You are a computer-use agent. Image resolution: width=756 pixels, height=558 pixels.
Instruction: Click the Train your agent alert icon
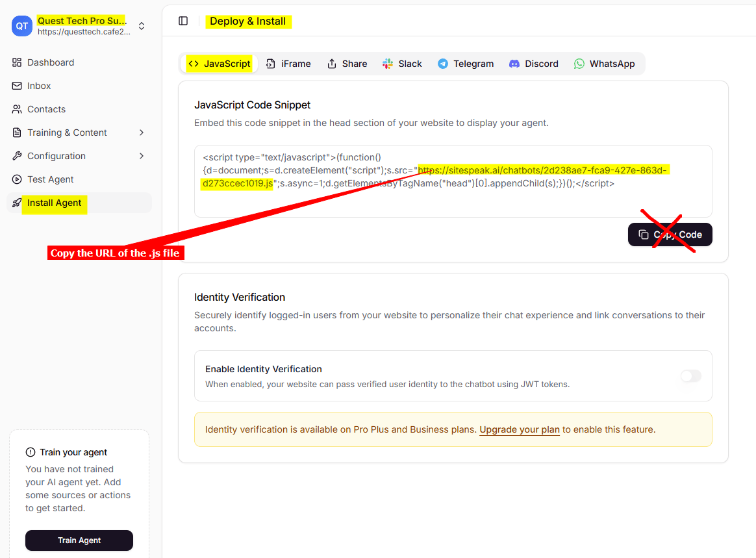pyautogui.click(x=31, y=452)
